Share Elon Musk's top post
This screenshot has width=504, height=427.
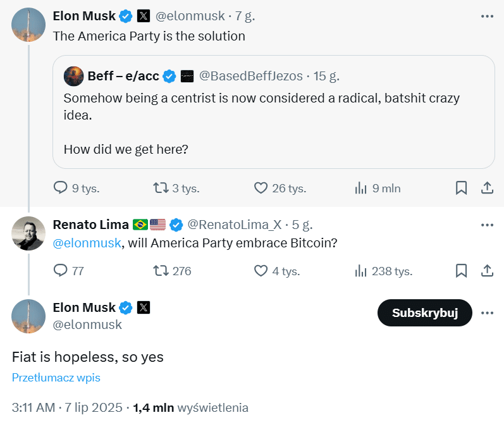pos(487,188)
